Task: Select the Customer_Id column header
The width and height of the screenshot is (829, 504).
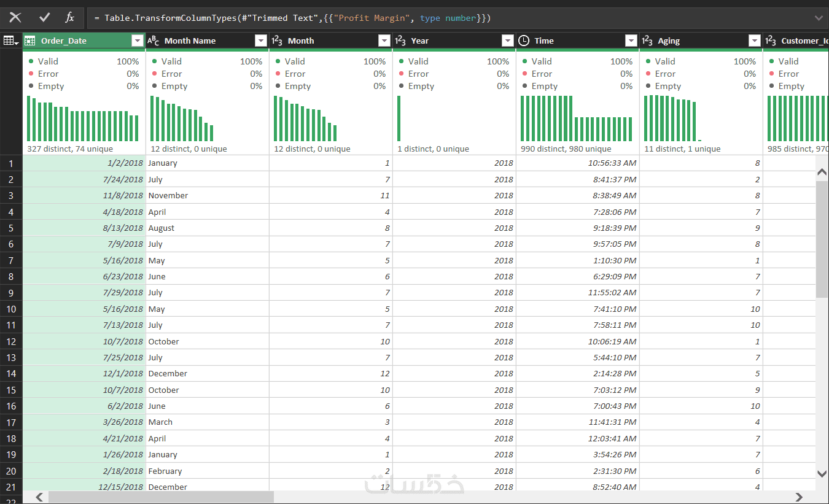Action: 796,41
